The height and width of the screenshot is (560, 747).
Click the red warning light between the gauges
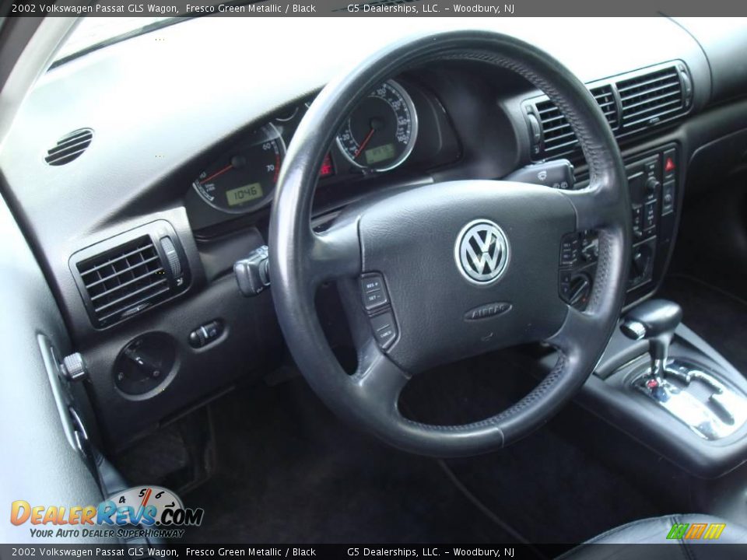tap(326, 166)
